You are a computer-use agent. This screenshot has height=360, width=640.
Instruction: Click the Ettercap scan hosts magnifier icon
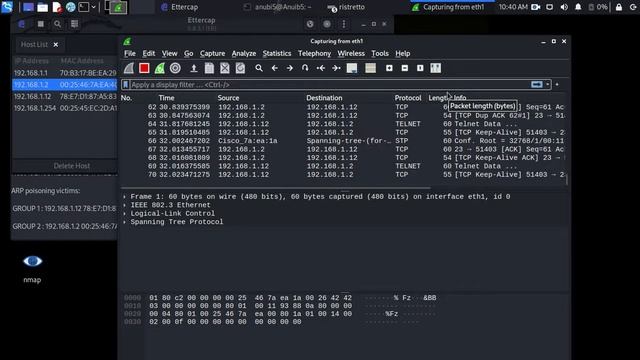pyautogui.click(x=58, y=24)
